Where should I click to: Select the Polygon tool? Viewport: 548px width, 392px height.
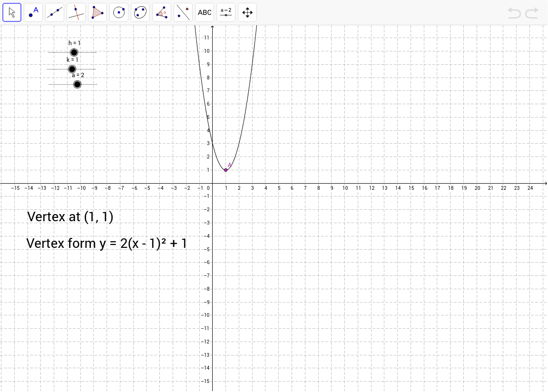point(98,12)
